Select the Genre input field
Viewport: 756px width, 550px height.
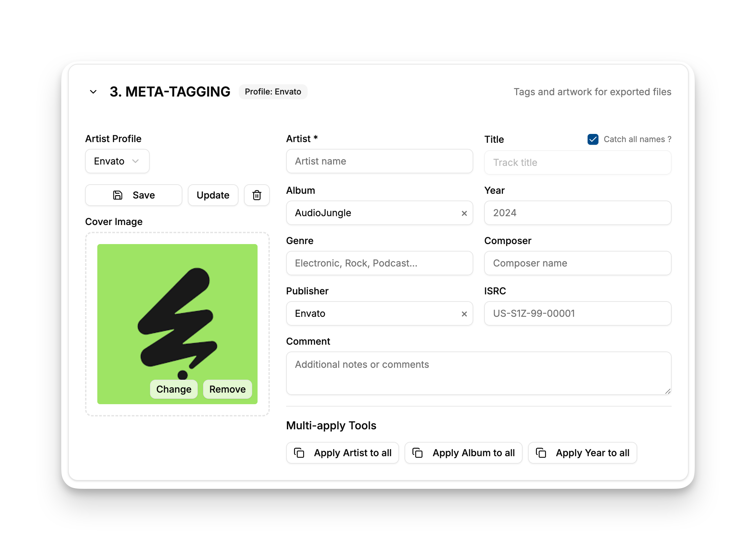click(379, 263)
